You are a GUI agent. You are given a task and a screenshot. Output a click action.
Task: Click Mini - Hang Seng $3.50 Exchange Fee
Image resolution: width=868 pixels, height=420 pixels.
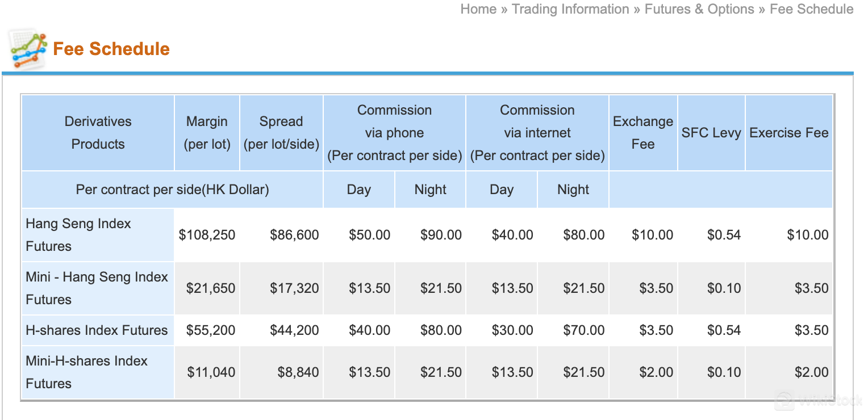pyautogui.click(x=656, y=288)
